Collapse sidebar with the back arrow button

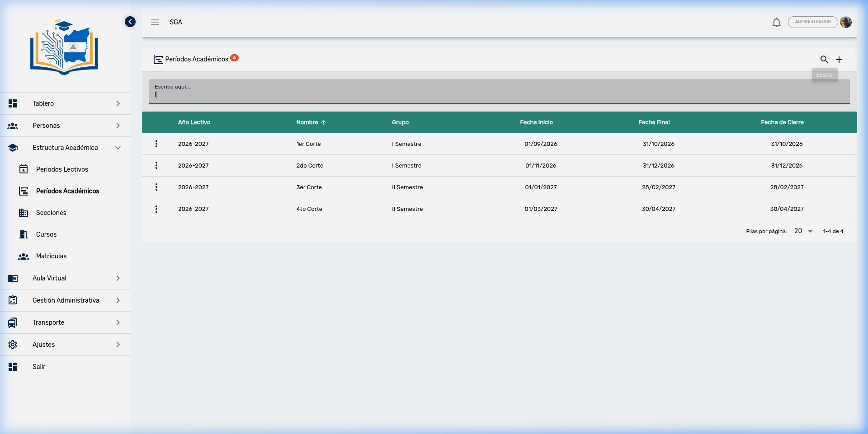(130, 22)
